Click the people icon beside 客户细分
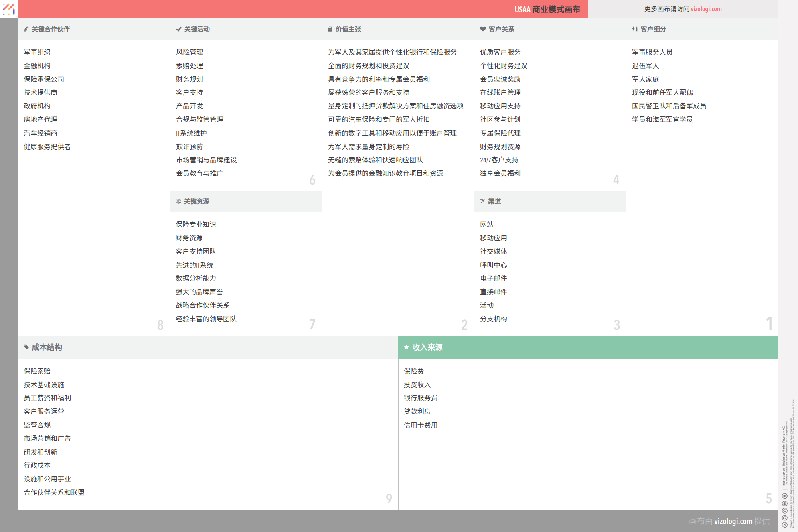The height and width of the screenshot is (532, 798). pos(635,29)
